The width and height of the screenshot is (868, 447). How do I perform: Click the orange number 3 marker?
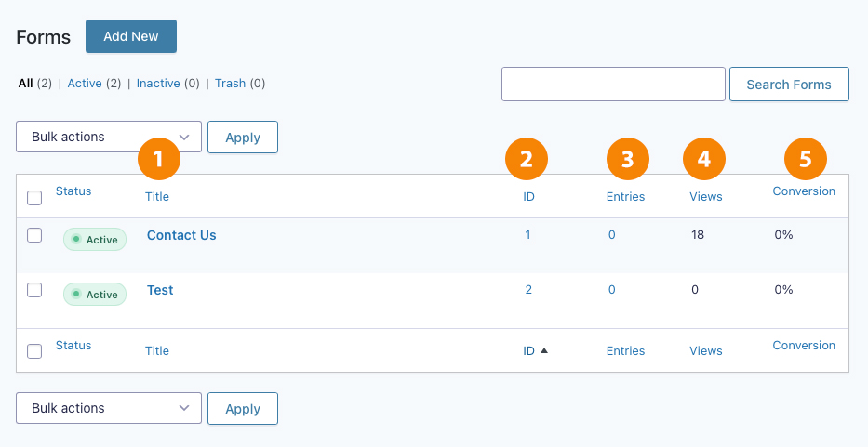point(628,159)
